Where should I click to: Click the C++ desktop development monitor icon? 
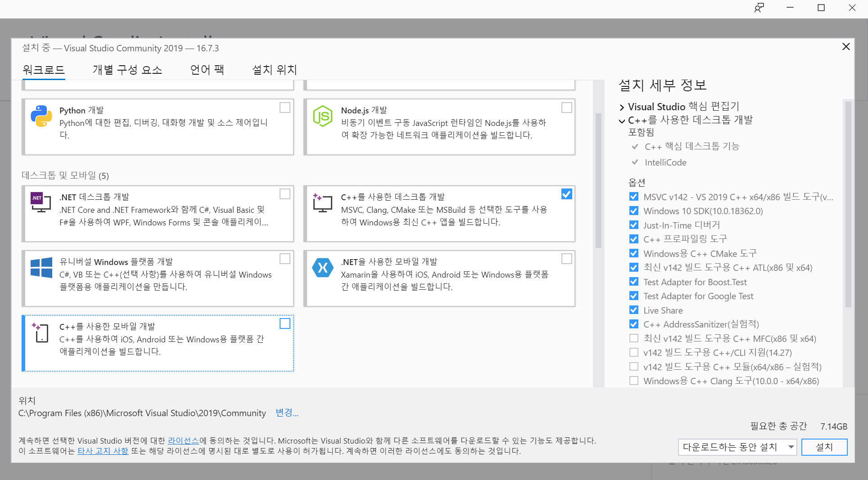tap(322, 203)
